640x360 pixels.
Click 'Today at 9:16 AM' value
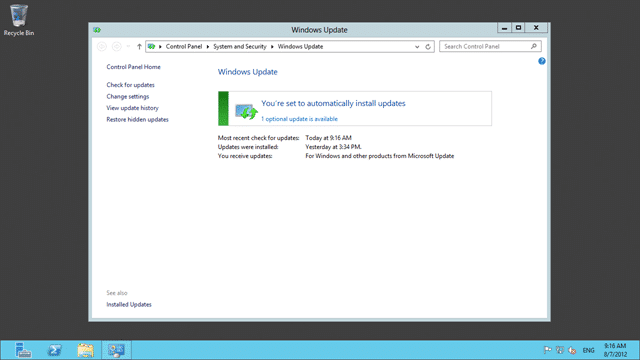[328, 138]
